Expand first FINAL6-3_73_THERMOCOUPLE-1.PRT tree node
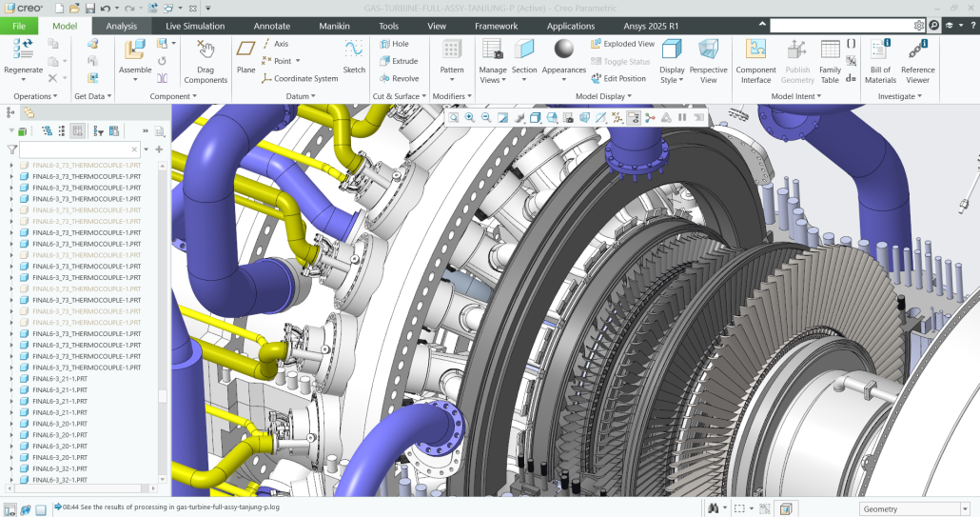The image size is (980, 517). pyautogui.click(x=11, y=165)
